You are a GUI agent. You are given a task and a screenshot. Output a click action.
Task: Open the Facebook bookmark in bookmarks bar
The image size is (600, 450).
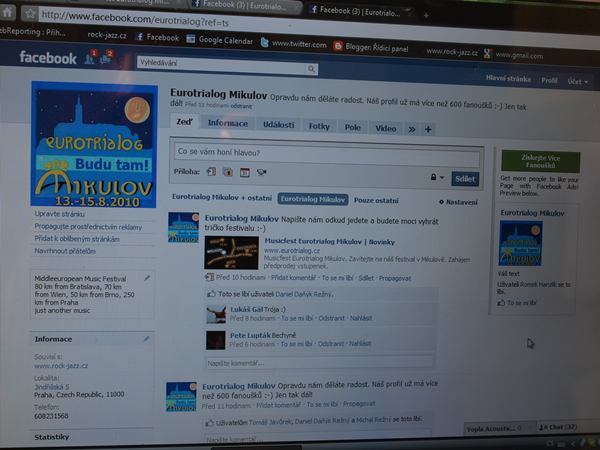coord(157,37)
